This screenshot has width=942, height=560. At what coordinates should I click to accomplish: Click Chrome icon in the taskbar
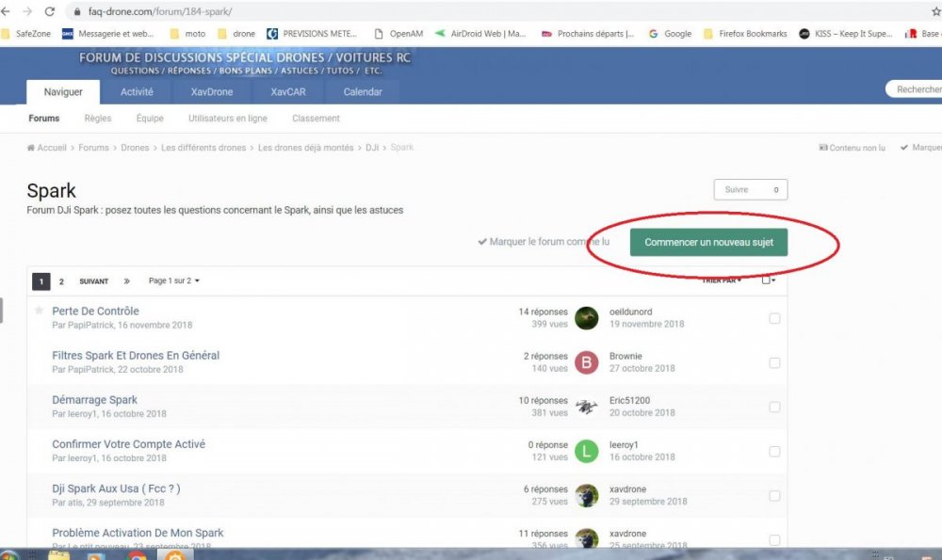(137, 556)
